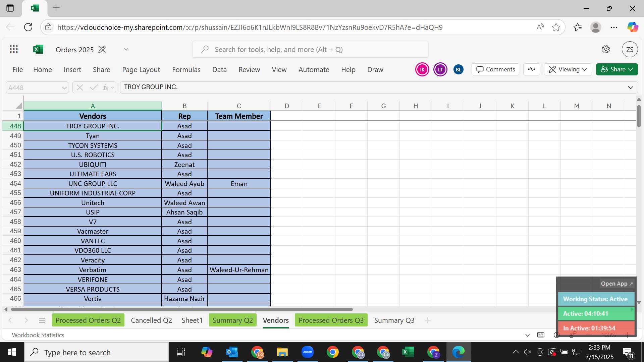This screenshot has height=362, width=644.
Task: Open the Page Layout ribbon tab
Action: point(141,69)
